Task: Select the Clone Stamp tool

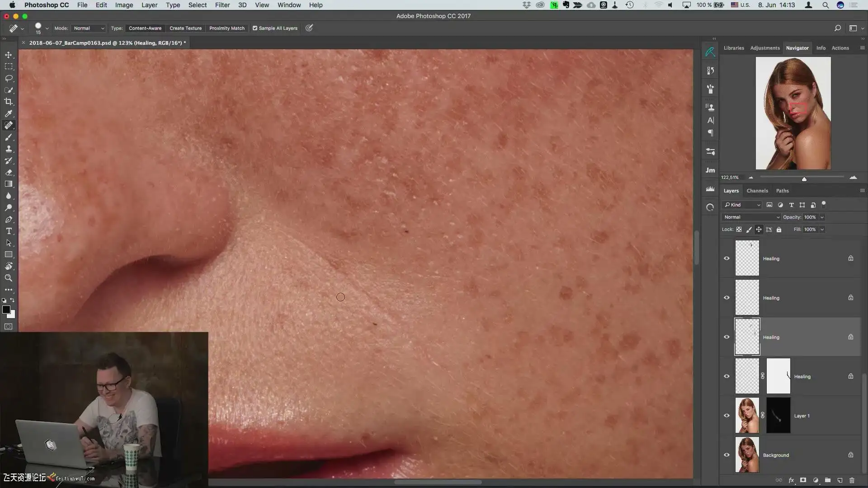Action: tap(9, 149)
